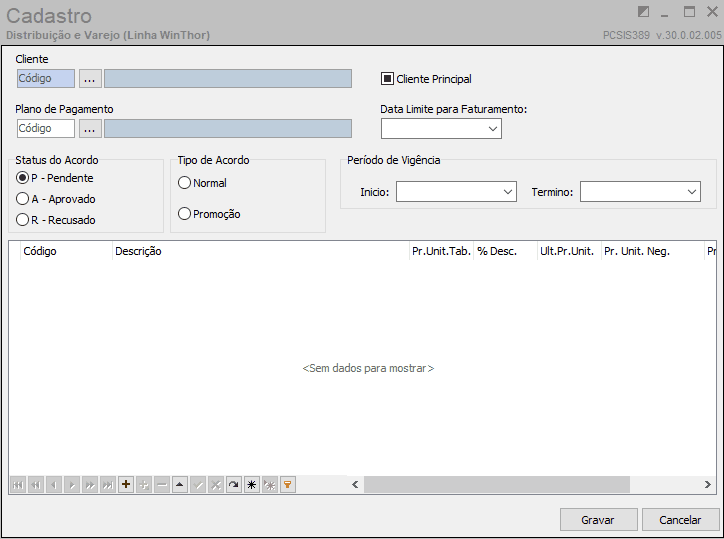Refresh data with the curved arrow icon
This screenshot has width=724, height=539.
[x=234, y=485]
